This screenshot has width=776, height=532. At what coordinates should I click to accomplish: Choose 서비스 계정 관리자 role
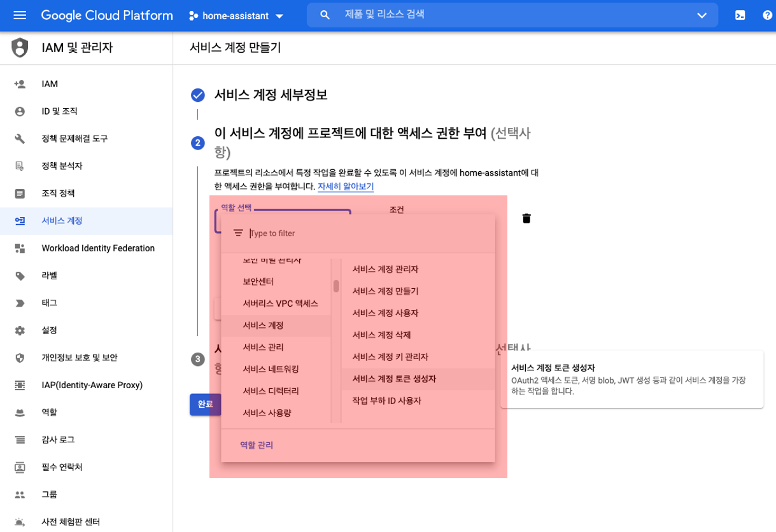coord(418,269)
